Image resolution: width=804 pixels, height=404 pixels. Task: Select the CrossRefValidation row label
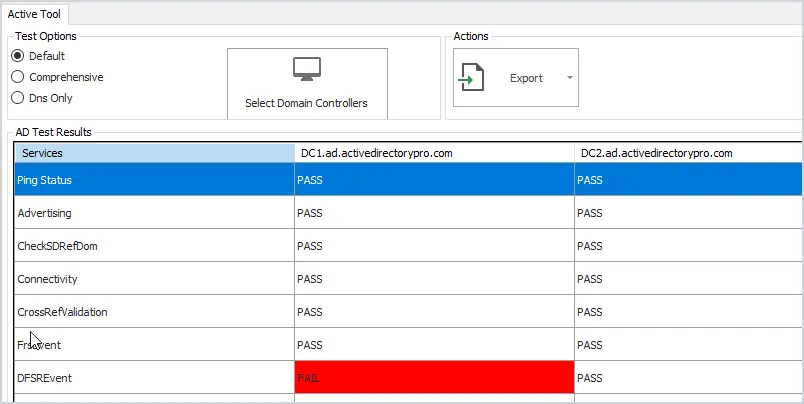(x=63, y=312)
